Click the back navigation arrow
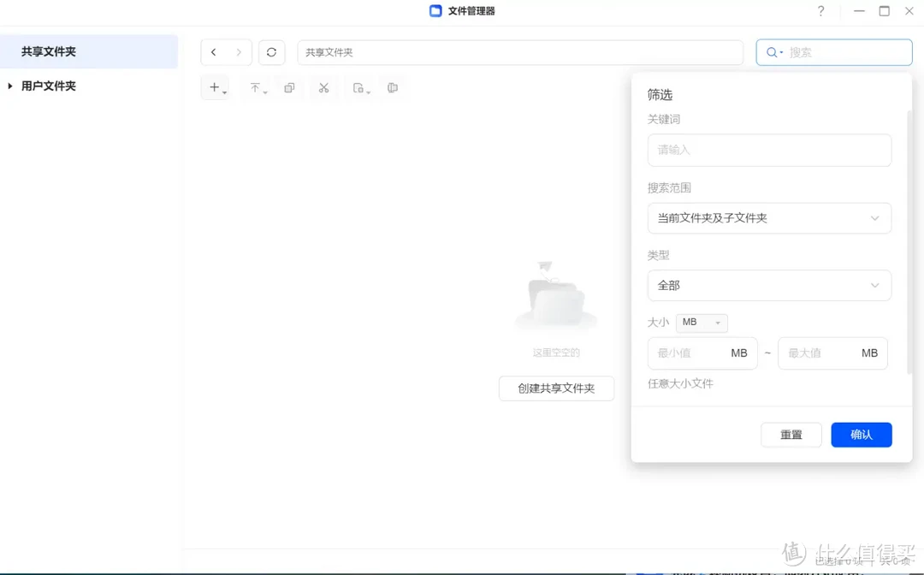Image resolution: width=924 pixels, height=575 pixels. [x=213, y=52]
